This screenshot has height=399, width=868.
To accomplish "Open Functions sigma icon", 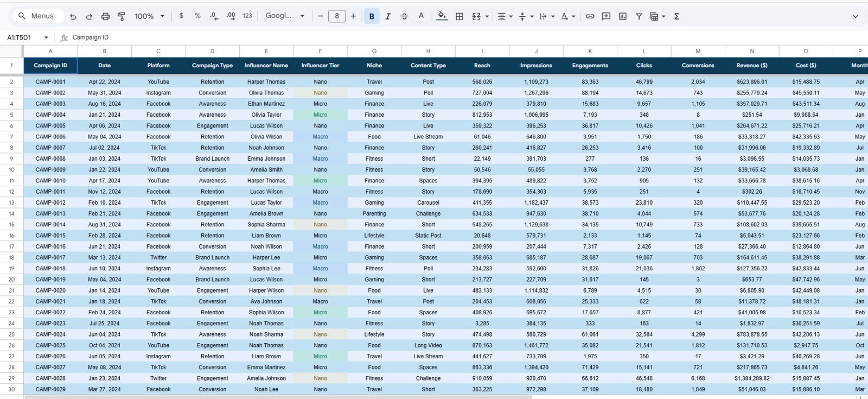I will click(x=676, y=16).
